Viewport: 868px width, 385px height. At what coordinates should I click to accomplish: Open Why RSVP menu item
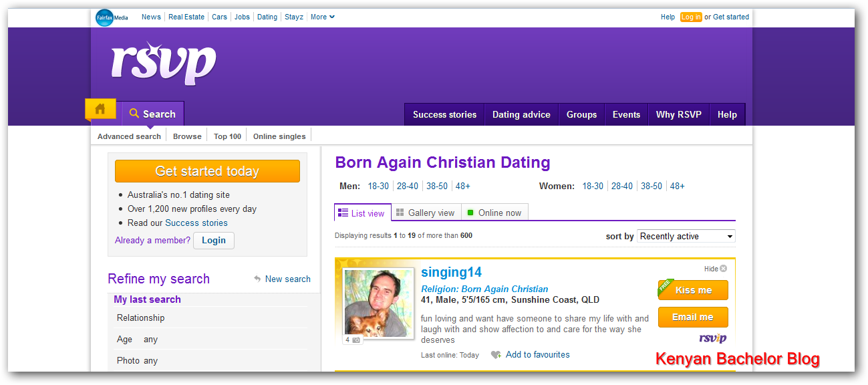pos(679,114)
